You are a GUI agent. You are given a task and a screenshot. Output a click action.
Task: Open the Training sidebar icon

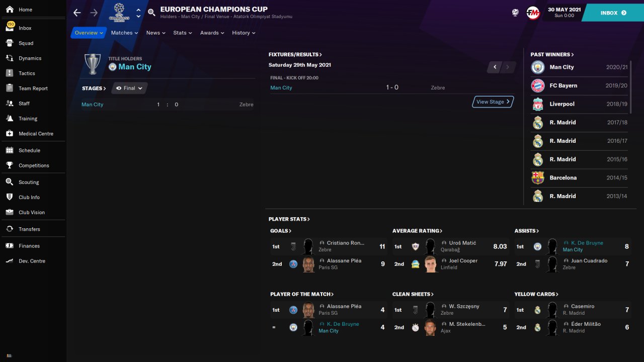click(x=9, y=119)
